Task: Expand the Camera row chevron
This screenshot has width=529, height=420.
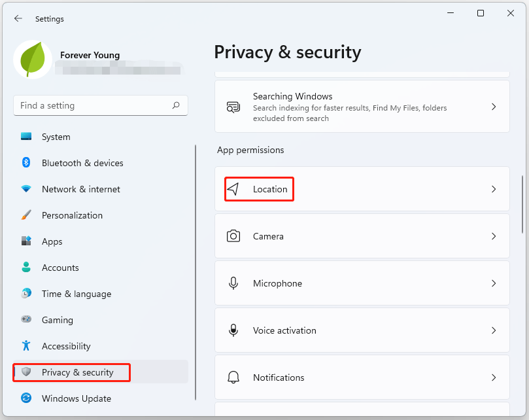Action: pos(494,236)
